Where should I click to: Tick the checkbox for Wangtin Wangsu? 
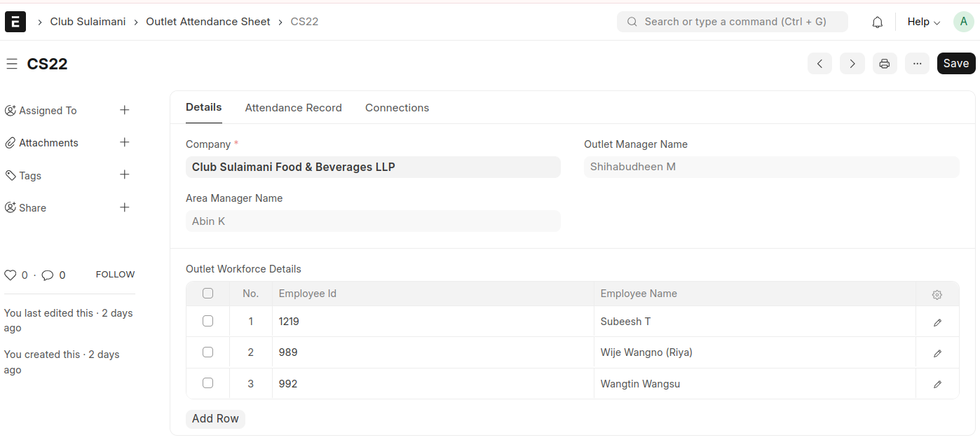click(x=207, y=383)
